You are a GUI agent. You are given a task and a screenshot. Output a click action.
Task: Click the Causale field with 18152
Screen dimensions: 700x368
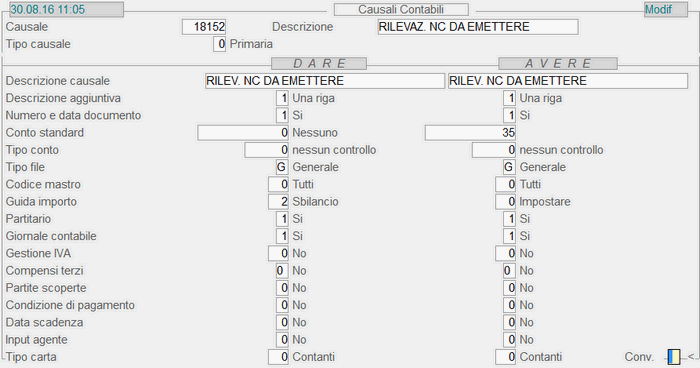(204, 27)
